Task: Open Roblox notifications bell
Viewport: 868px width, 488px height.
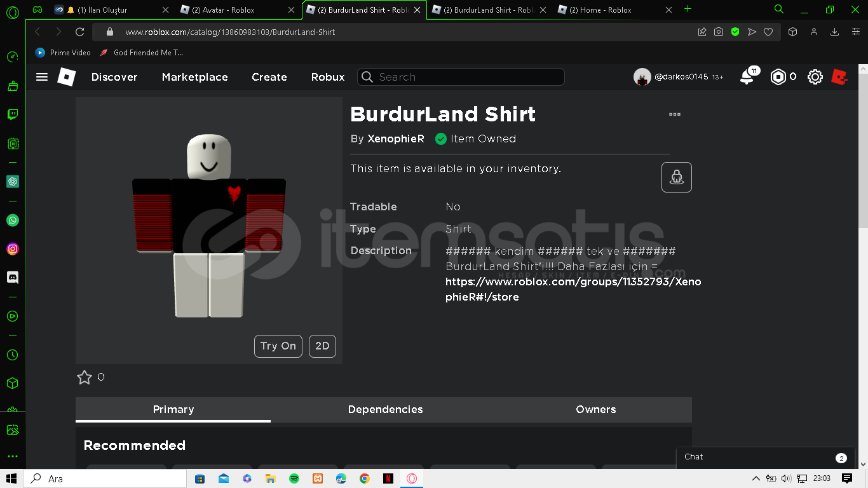Action: point(747,77)
